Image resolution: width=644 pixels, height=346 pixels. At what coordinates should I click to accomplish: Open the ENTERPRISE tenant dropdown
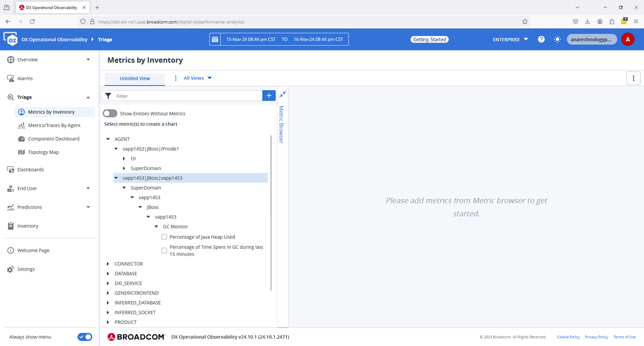(x=510, y=39)
